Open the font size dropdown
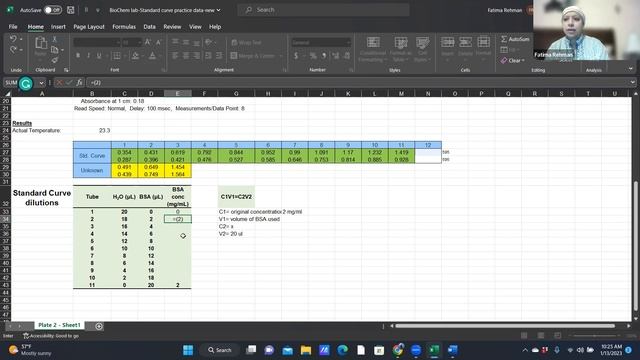640x360 pixels. click(140, 42)
